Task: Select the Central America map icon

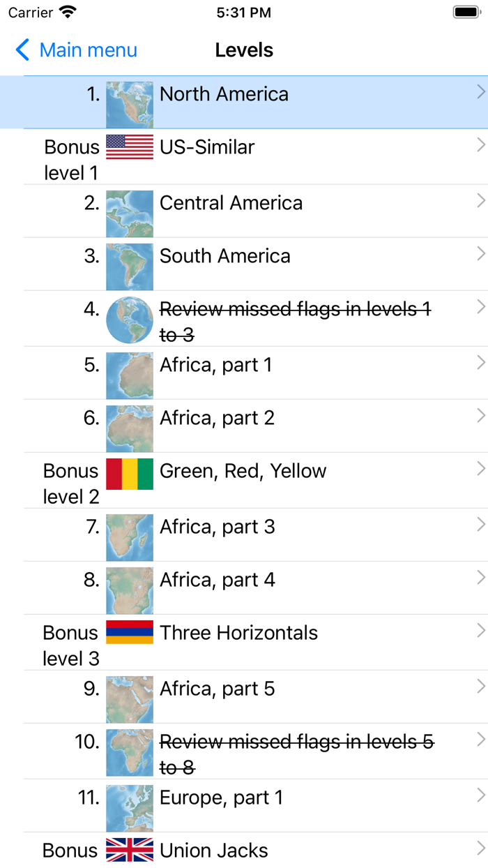Action: [129, 214]
